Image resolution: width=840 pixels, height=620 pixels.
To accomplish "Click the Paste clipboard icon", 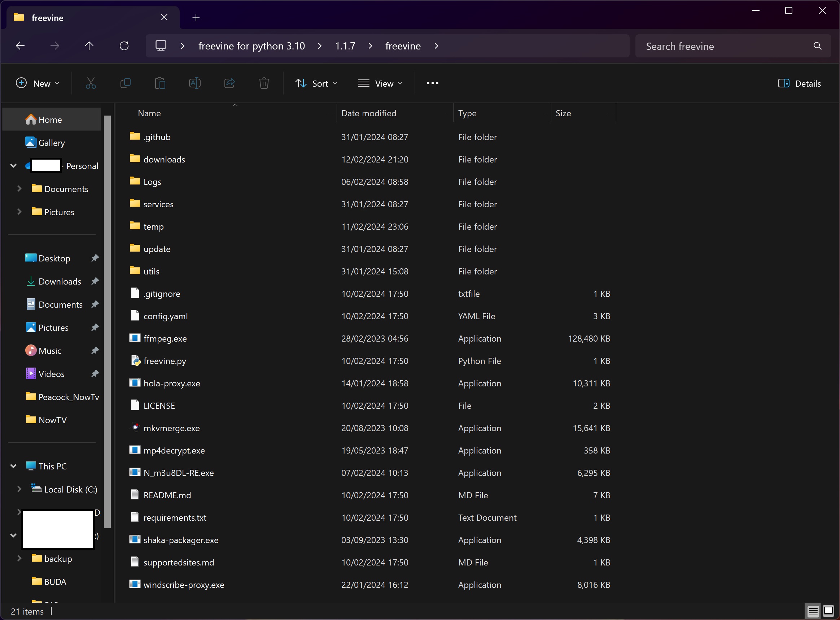I will tap(160, 83).
